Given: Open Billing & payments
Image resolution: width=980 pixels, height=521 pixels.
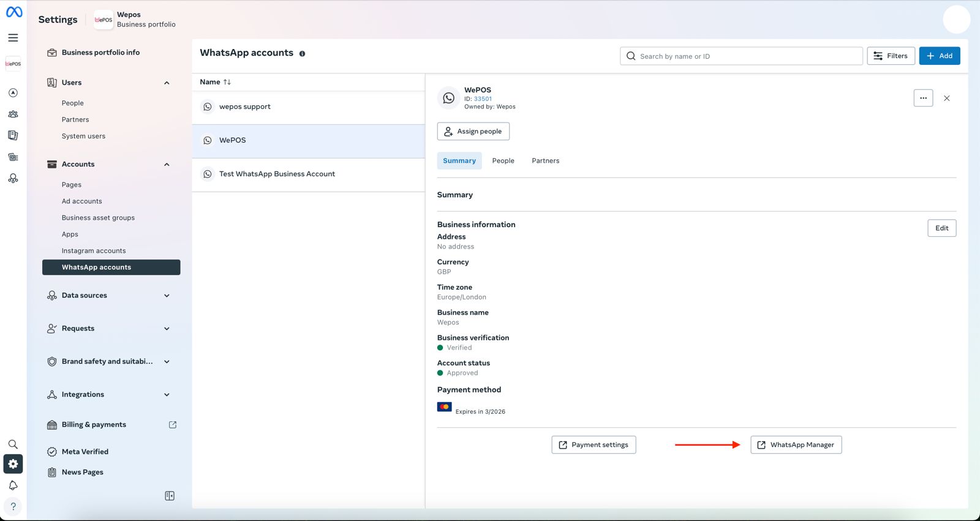Looking at the screenshot, I should 94,425.
